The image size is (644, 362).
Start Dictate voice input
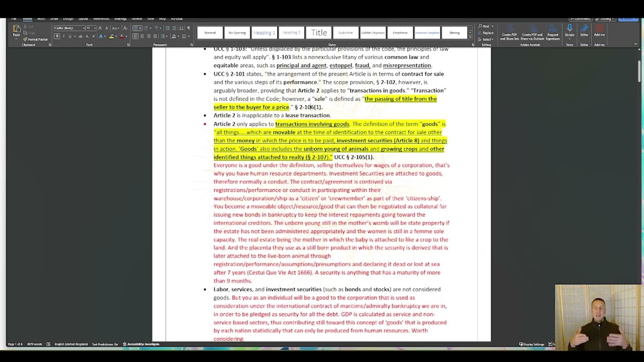(x=570, y=31)
